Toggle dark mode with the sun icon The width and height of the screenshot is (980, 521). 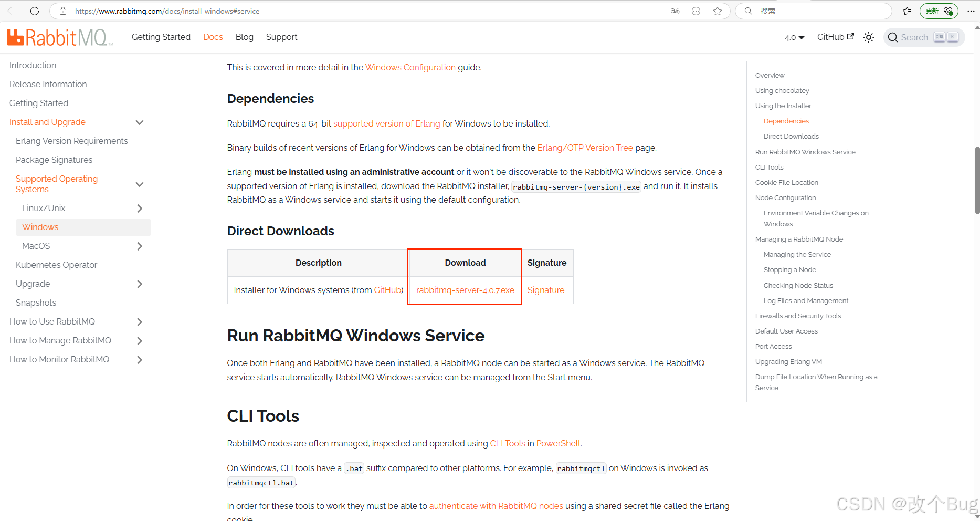868,37
